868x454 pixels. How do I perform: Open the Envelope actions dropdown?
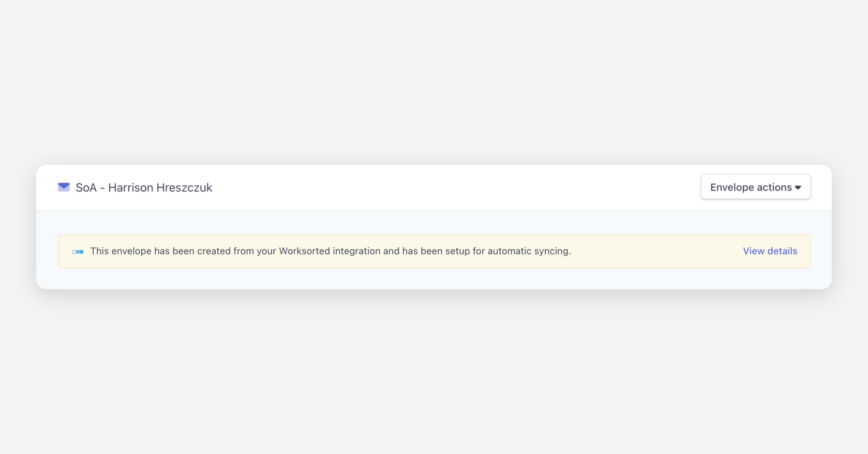(755, 187)
